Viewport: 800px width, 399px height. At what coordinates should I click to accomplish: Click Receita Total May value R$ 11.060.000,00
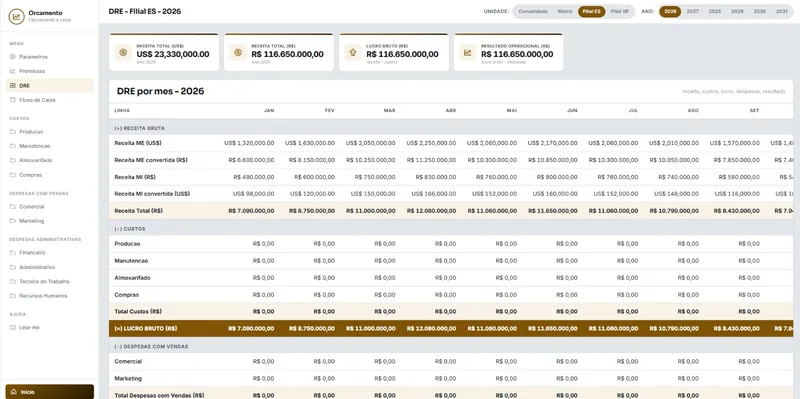492,211
